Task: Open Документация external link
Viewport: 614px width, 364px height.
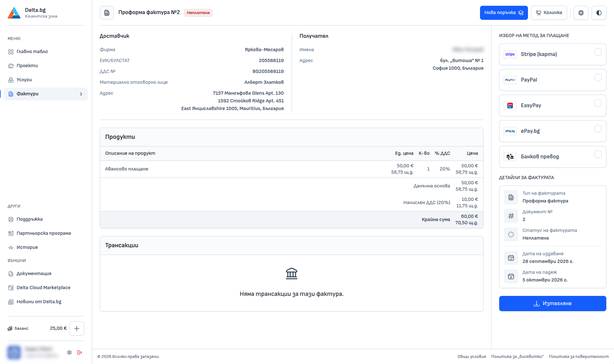Action: pos(46,274)
